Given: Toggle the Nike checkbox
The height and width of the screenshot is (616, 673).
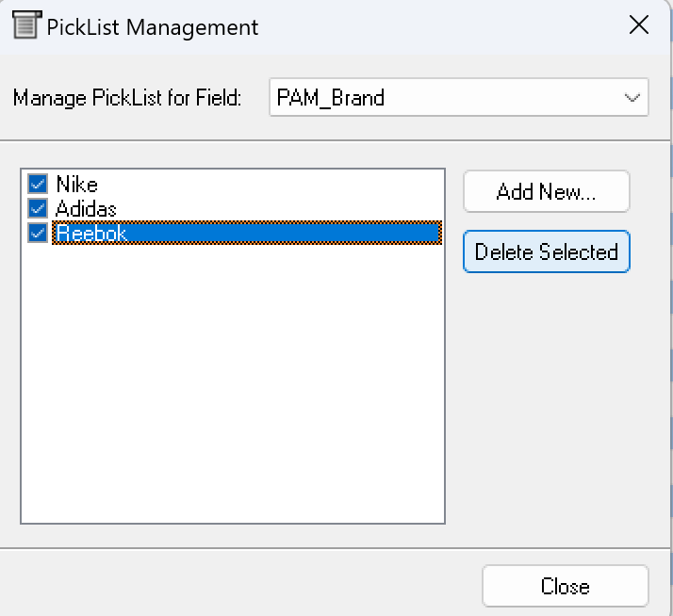Looking at the screenshot, I should pyautogui.click(x=38, y=184).
